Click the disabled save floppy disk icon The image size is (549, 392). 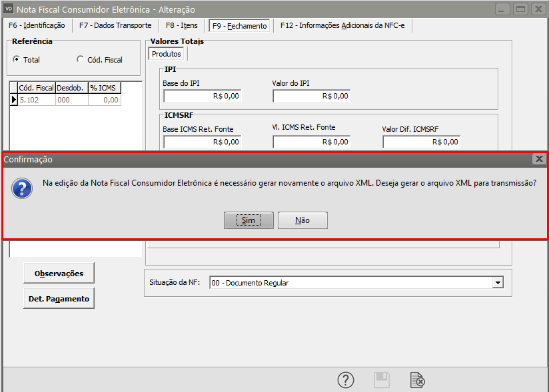(x=381, y=379)
